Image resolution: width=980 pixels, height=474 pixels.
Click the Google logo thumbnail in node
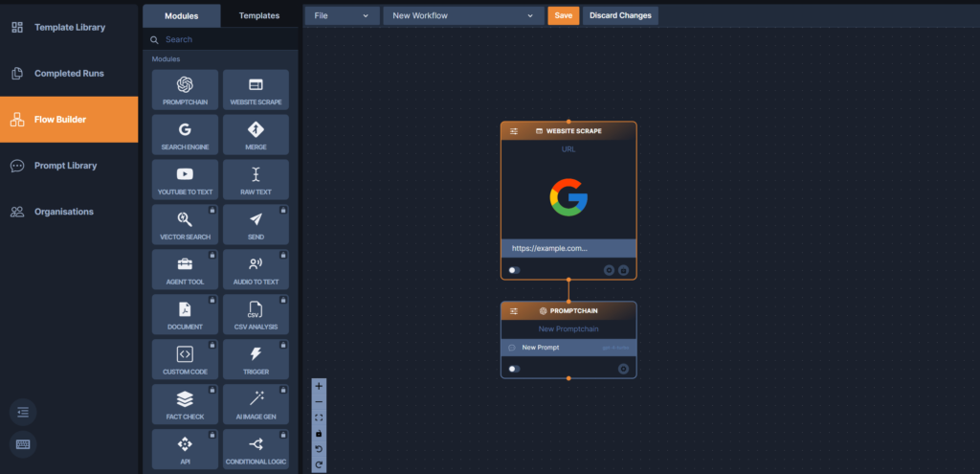[x=568, y=197]
